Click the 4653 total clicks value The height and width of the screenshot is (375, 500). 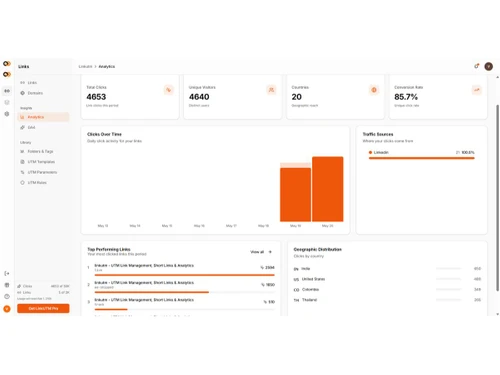96,97
